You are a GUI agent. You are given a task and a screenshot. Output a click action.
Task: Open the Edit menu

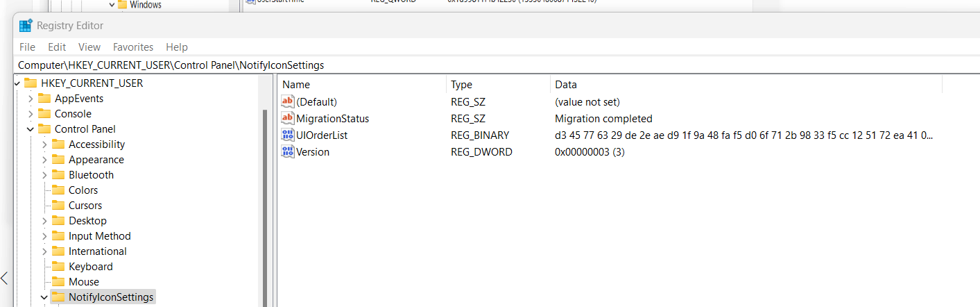click(57, 47)
